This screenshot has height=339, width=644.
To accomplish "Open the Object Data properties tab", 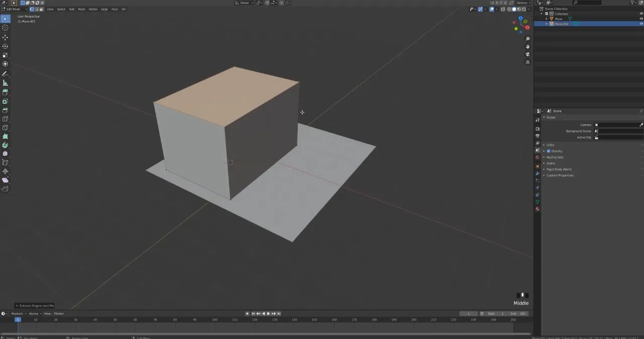I will 537,202.
